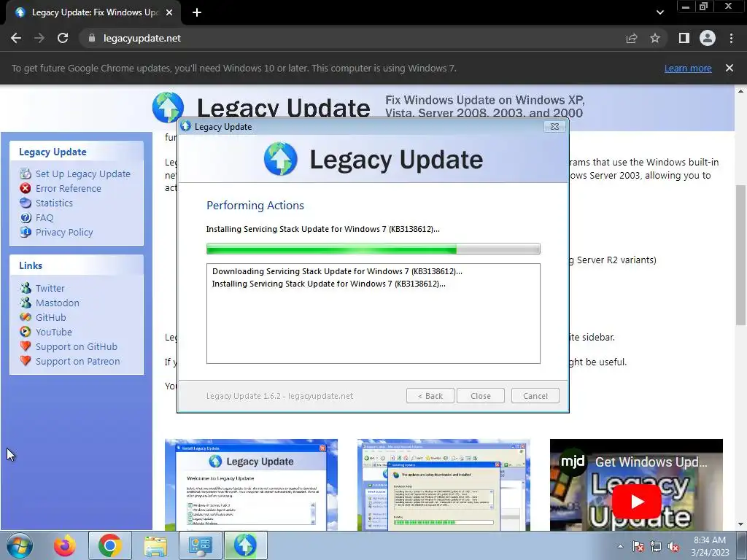Viewport: 747px width, 560px height.
Task: Visit Mastodon link in sidebar
Action: 57,303
